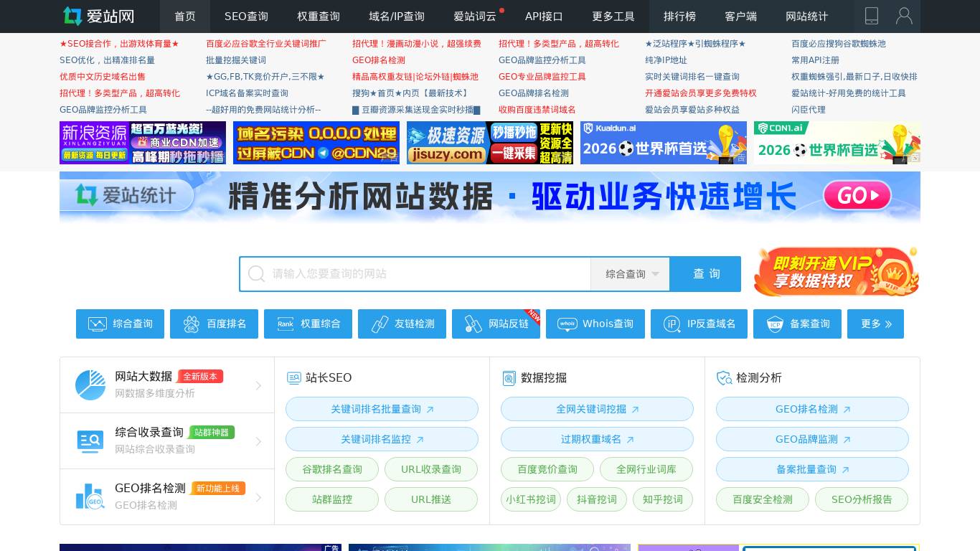This screenshot has width=980, height=551.
Task: Open the 网站统计 nav item
Action: [807, 17]
